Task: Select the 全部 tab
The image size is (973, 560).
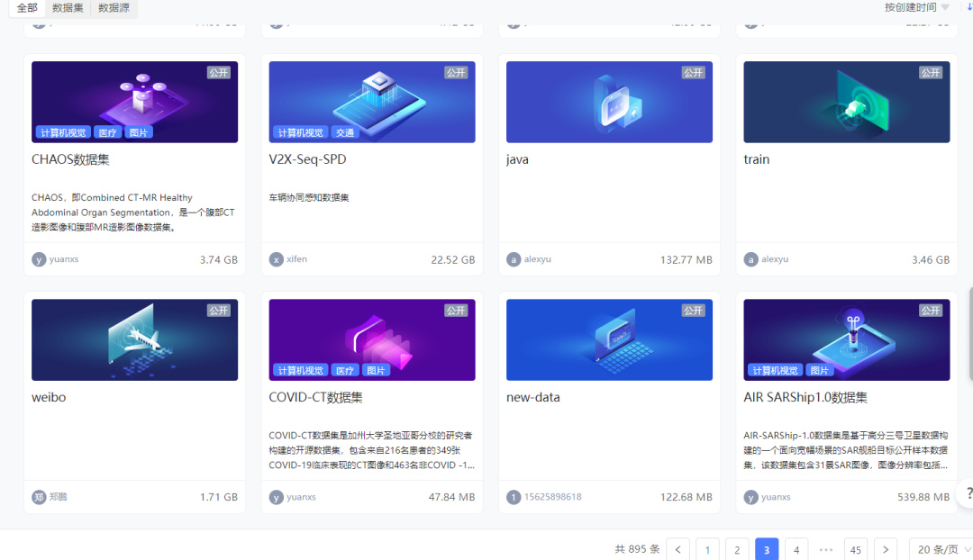Action: [x=27, y=8]
